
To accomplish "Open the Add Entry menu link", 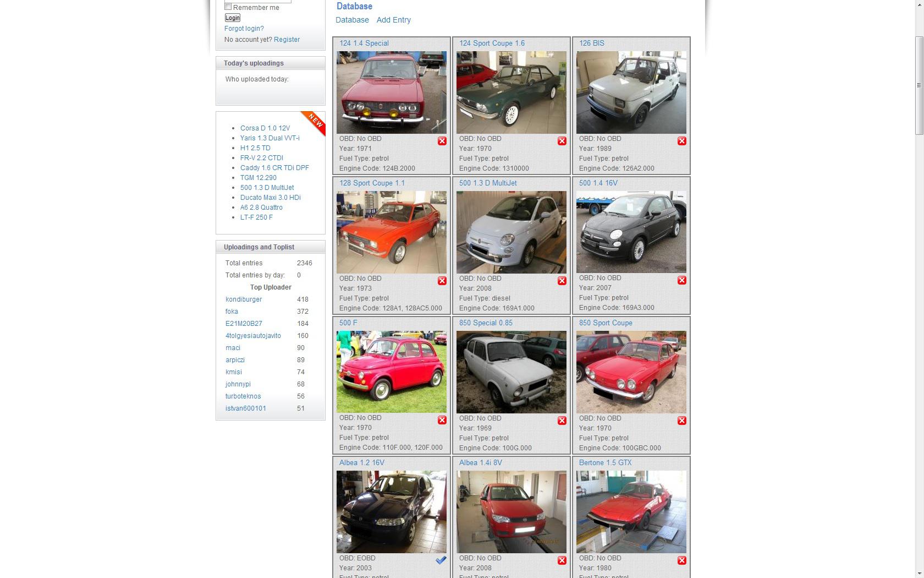I will tap(394, 20).
